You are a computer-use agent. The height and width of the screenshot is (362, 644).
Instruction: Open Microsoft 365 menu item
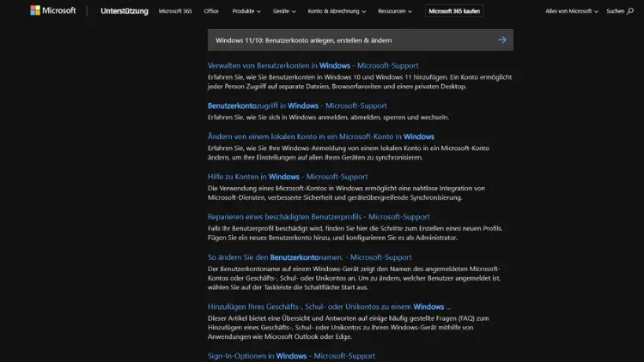175,11
